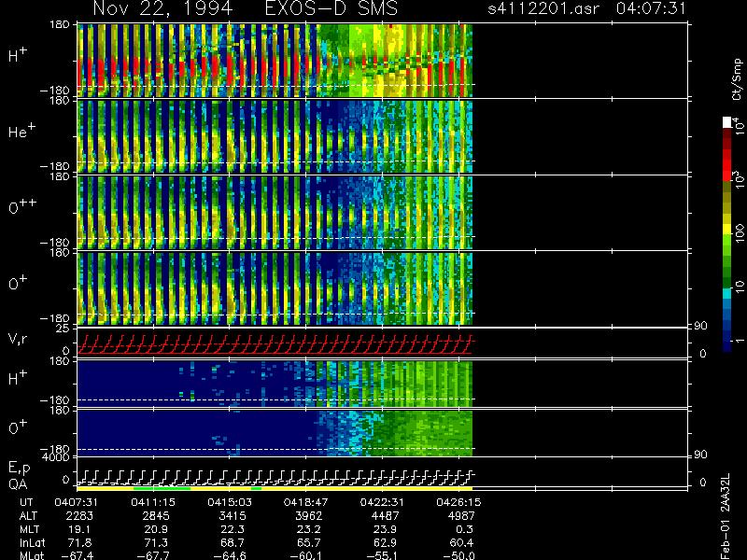Click the "MLT" row label
The image size is (747, 560).
pyautogui.click(x=29, y=529)
